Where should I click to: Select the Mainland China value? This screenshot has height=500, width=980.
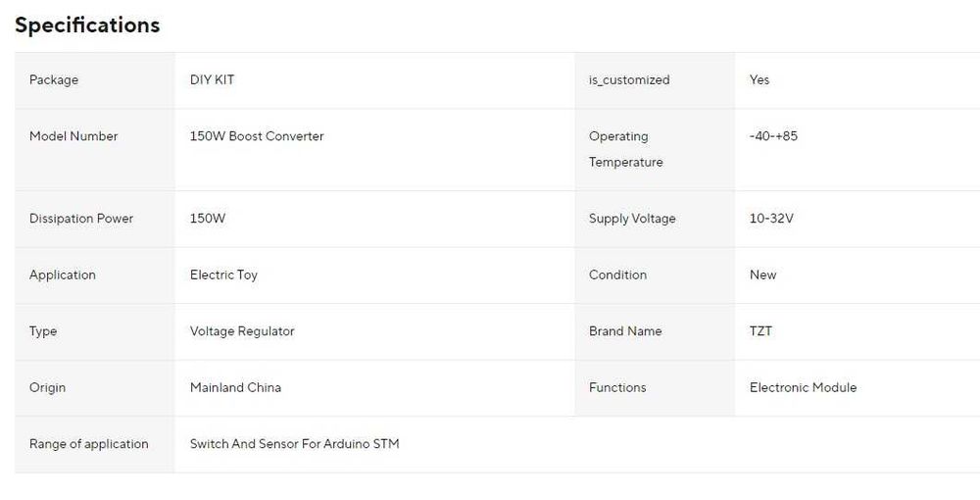click(235, 388)
